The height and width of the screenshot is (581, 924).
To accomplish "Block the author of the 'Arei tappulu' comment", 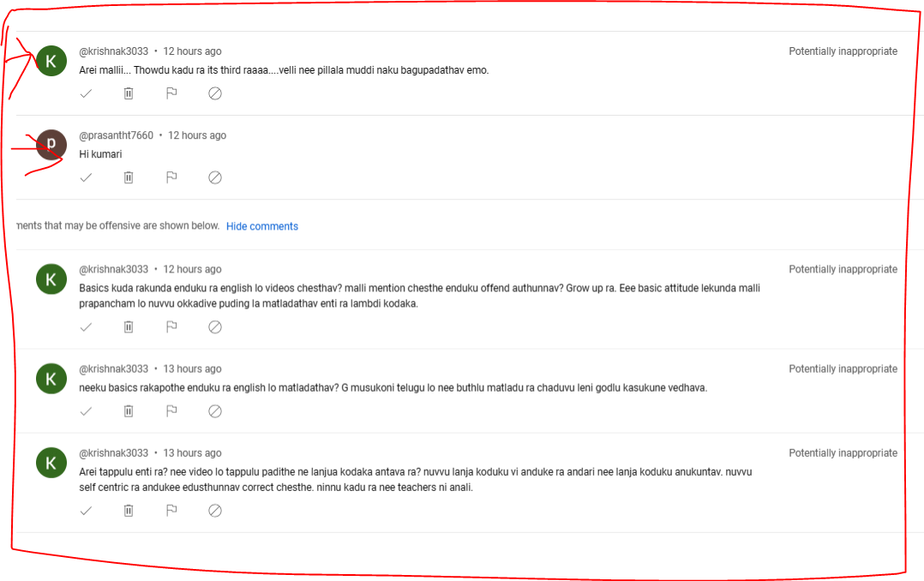I will coord(215,510).
